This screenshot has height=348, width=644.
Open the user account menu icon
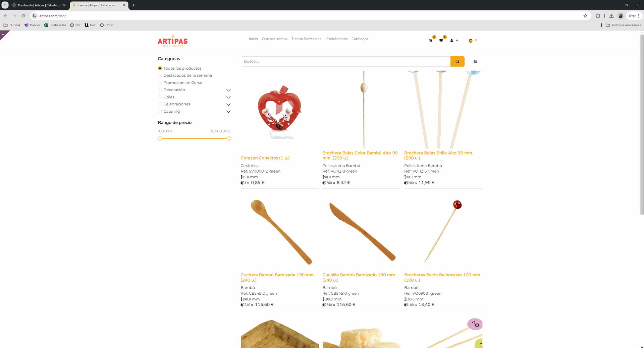pyautogui.click(x=453, y=41)
